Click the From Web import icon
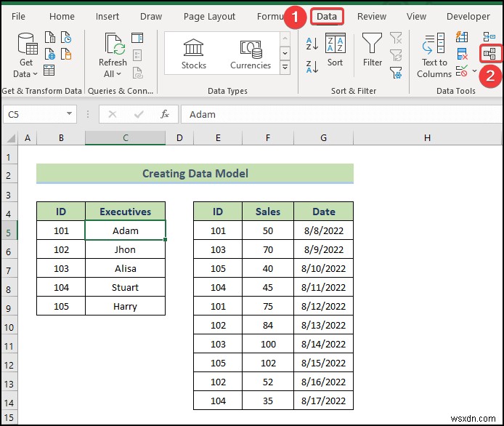The height and width of the screenshot is (426, 504). [50, 54]
